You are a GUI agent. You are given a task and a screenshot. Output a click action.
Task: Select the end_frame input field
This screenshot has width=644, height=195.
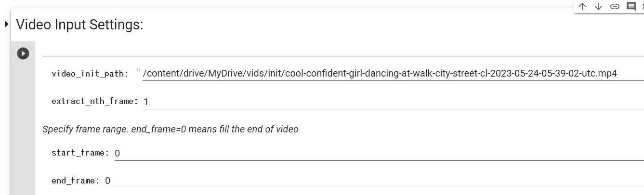tap(374, 181)
